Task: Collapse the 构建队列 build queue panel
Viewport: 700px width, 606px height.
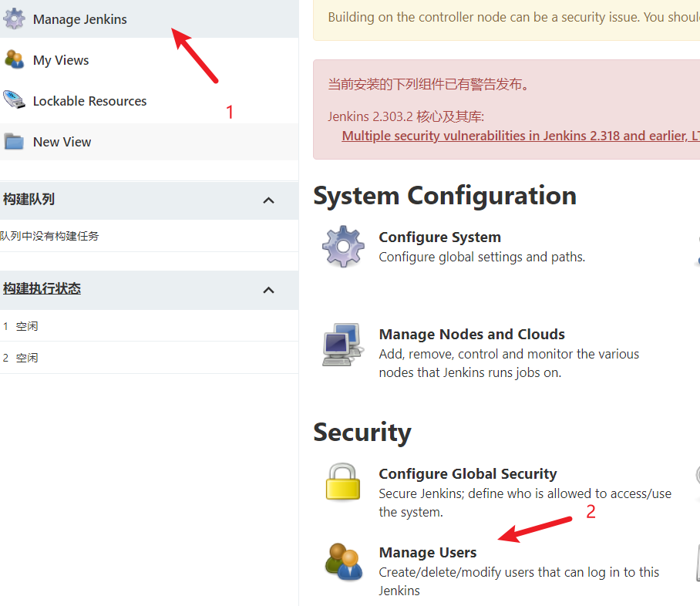Action: 268,200
